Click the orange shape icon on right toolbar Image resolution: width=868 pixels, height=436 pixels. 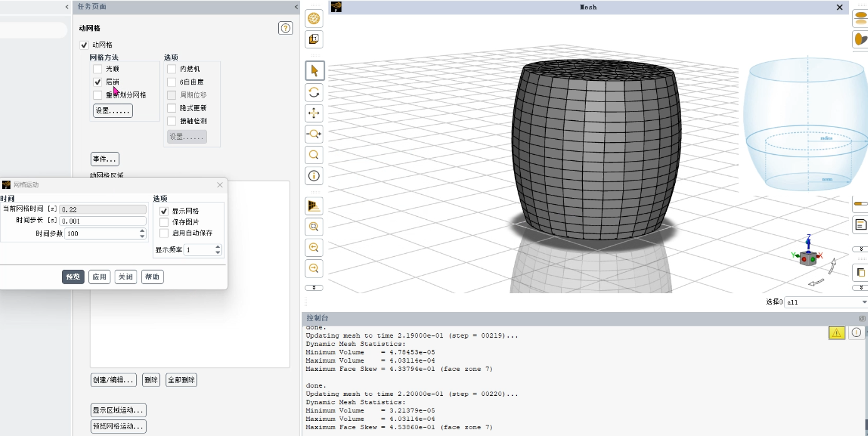click(860, 39)
